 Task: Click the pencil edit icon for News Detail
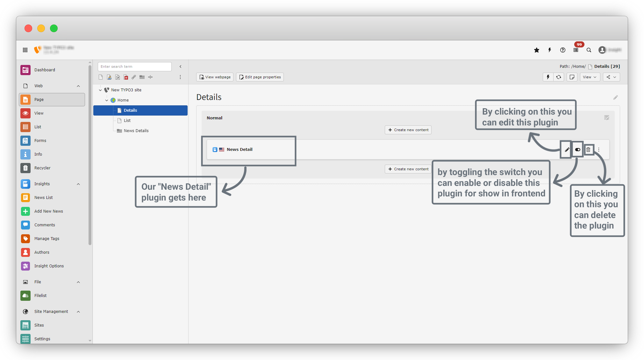[x=567, y=150]
